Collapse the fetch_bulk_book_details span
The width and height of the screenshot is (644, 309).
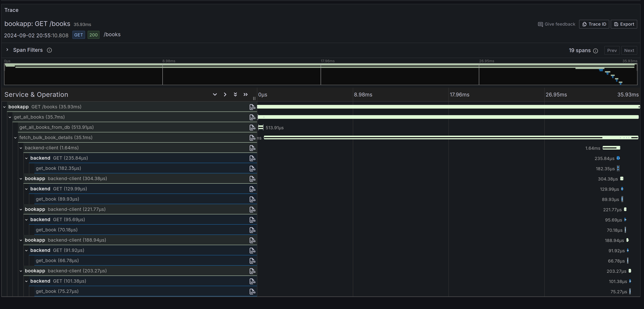pos(16,138)
